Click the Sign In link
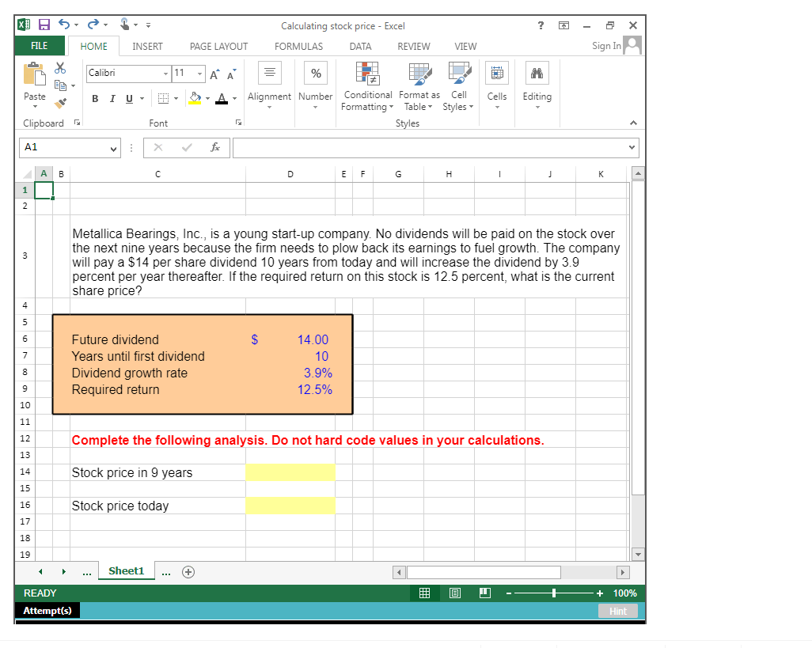 point(606,46)
